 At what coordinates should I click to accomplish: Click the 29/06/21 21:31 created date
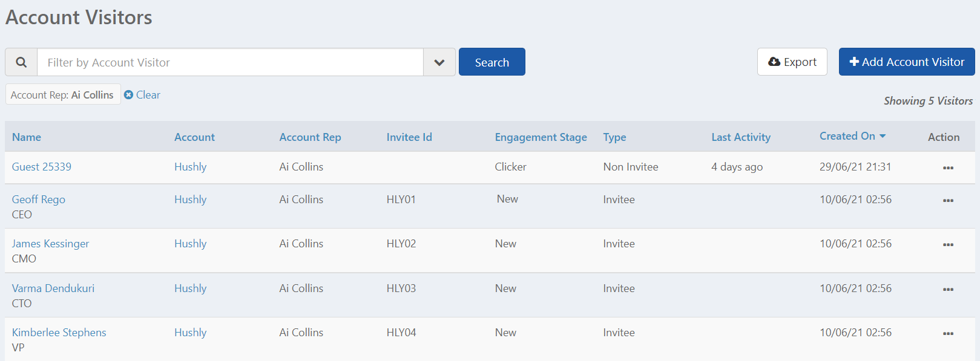point(855,167)
